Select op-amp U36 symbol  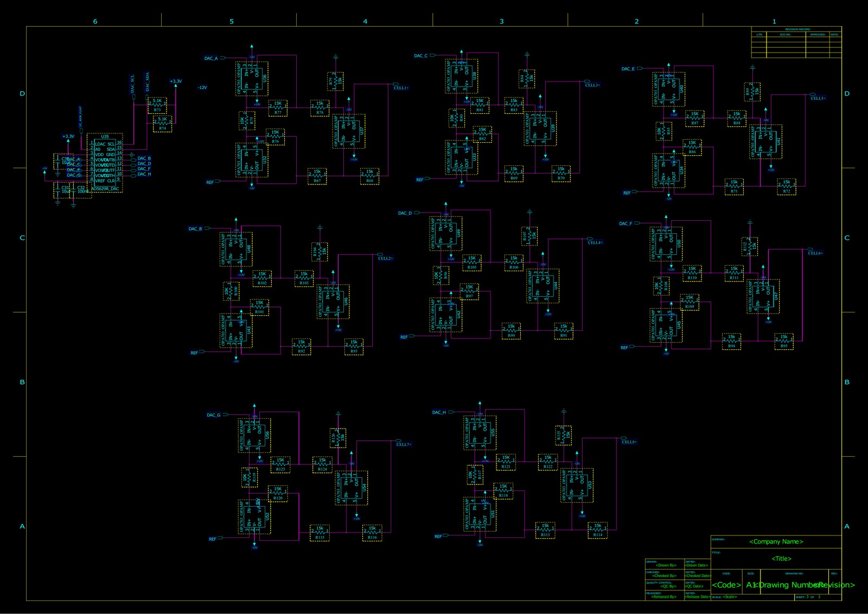(252, 79)
